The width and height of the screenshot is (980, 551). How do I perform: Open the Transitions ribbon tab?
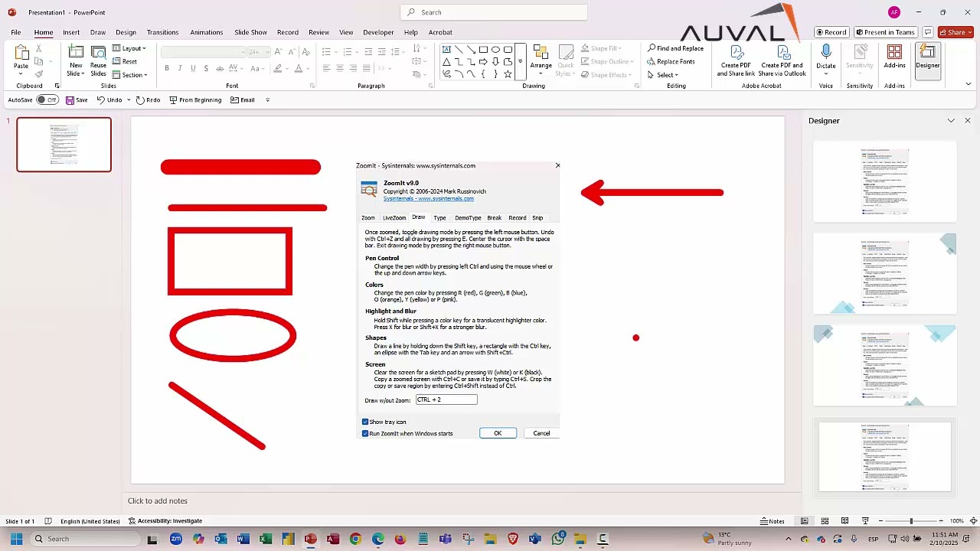coord(162,32)
